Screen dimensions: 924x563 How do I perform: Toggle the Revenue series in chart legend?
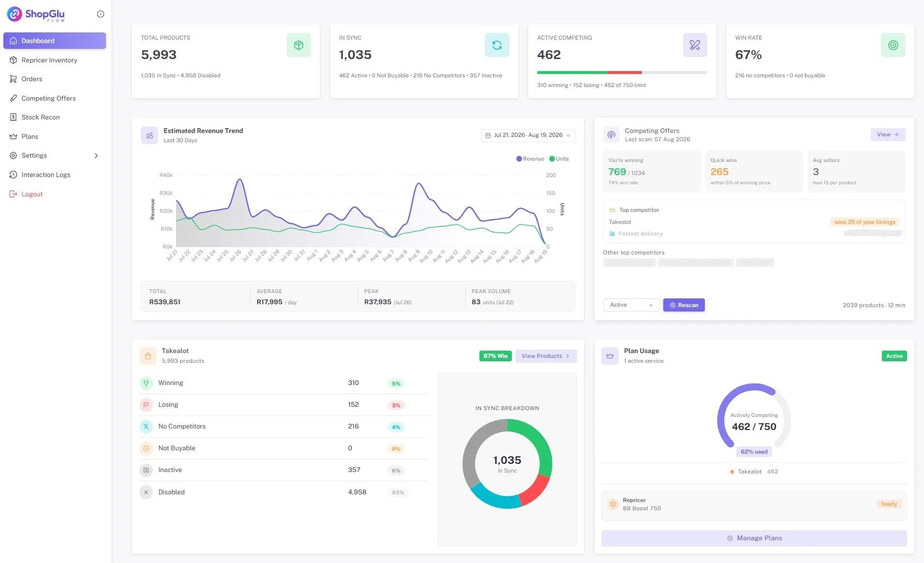point(530,159)
